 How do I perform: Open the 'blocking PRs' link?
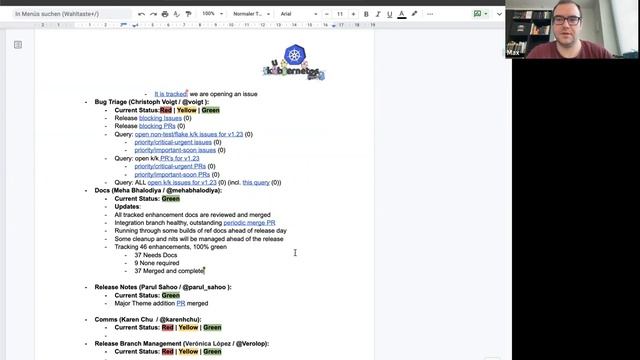tap(157, 126)
